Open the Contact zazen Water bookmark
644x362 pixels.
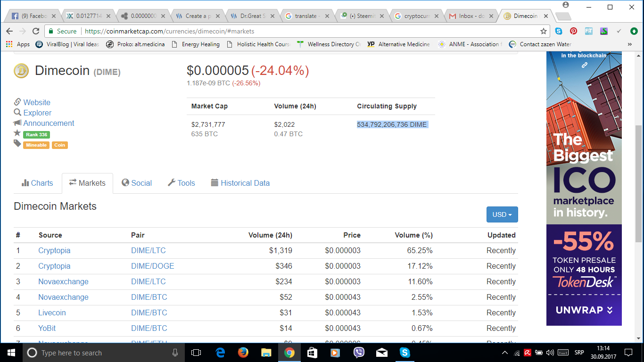(x=540, y=44)
